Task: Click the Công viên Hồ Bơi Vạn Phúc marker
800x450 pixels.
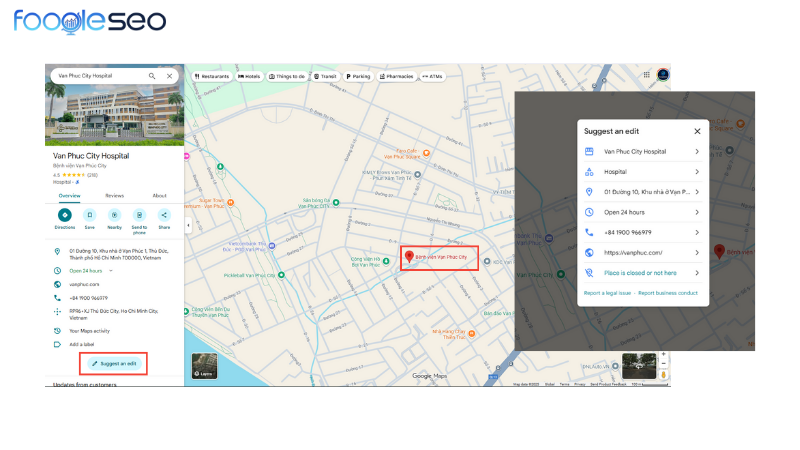Action: point(386,261)
